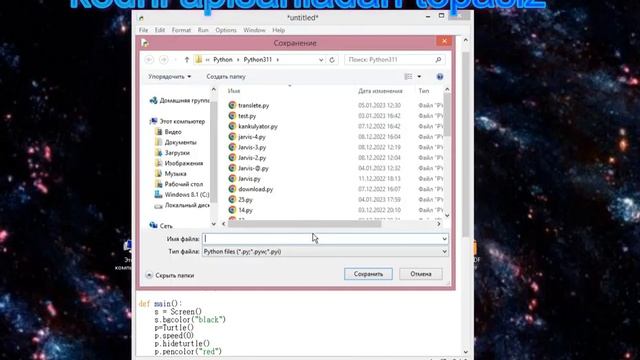Open the IDLE Run menu
The height and width of the screenshot is (360, 640).
[x=203, y=30]
